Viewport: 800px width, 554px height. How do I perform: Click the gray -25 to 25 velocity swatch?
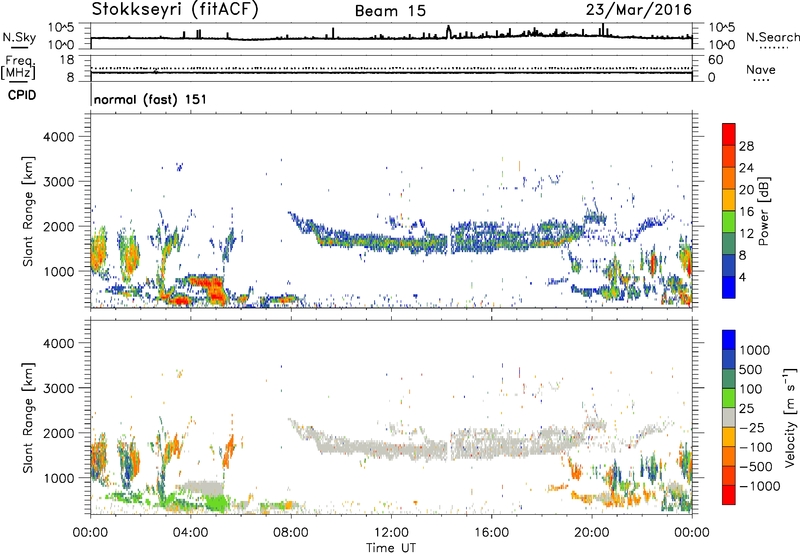click(729, 417)
